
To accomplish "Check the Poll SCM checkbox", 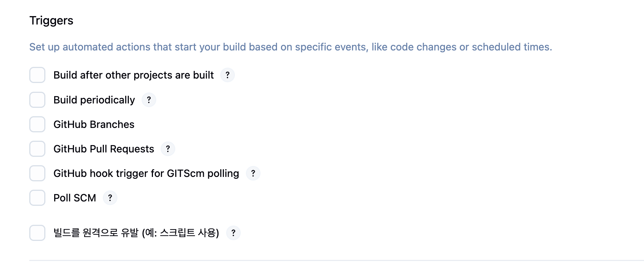I will pos(37,198).
